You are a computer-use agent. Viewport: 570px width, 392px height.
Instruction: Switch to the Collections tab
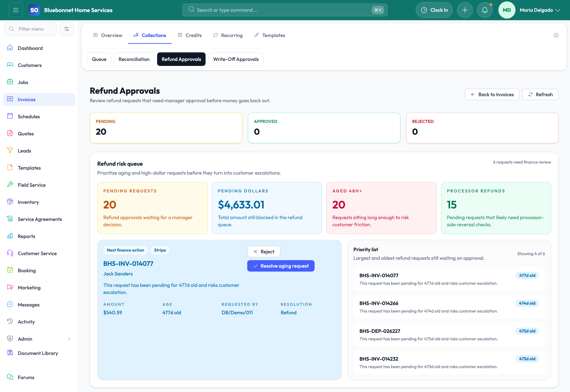(150, 35)
